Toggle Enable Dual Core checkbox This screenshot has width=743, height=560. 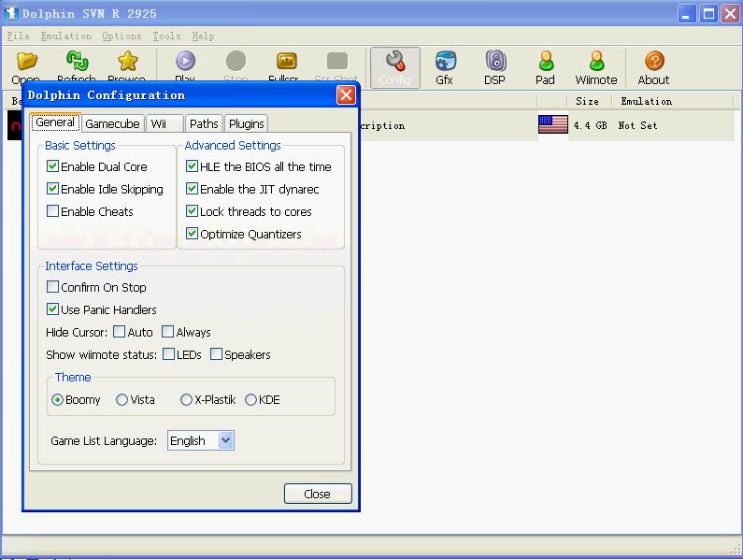point(52,166)
